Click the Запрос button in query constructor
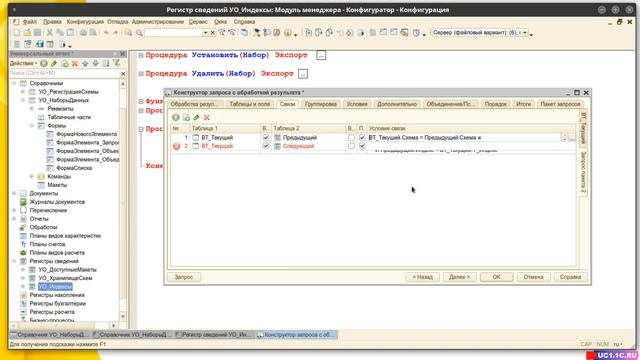Screen dimensions: 640x360 [184, 277]
